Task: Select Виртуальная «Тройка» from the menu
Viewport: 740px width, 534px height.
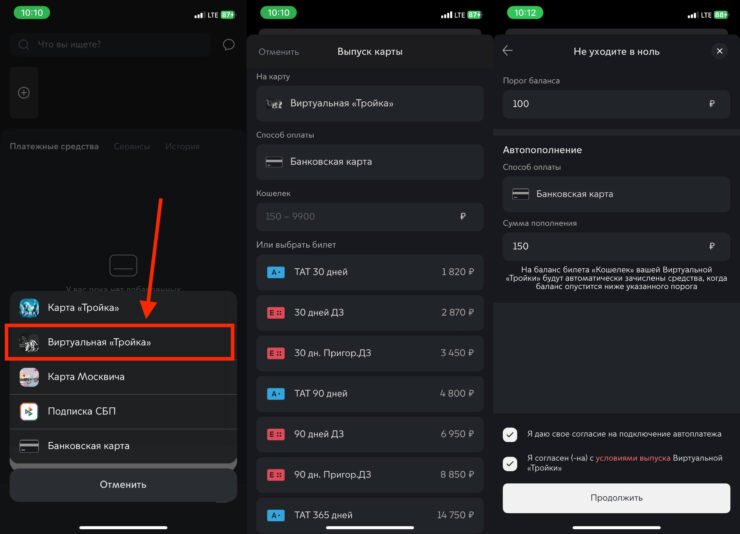Action: pyautogui.click(x=122, y=343)
